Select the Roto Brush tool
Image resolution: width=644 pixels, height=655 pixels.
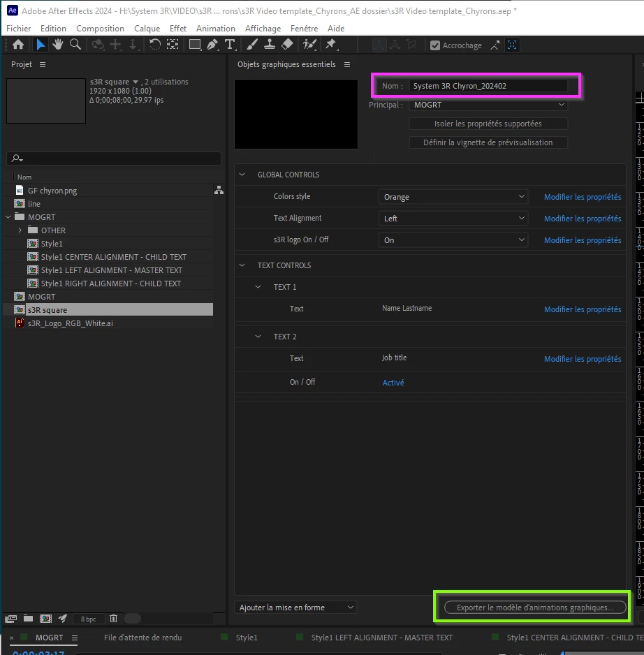[x=309, y=45]
